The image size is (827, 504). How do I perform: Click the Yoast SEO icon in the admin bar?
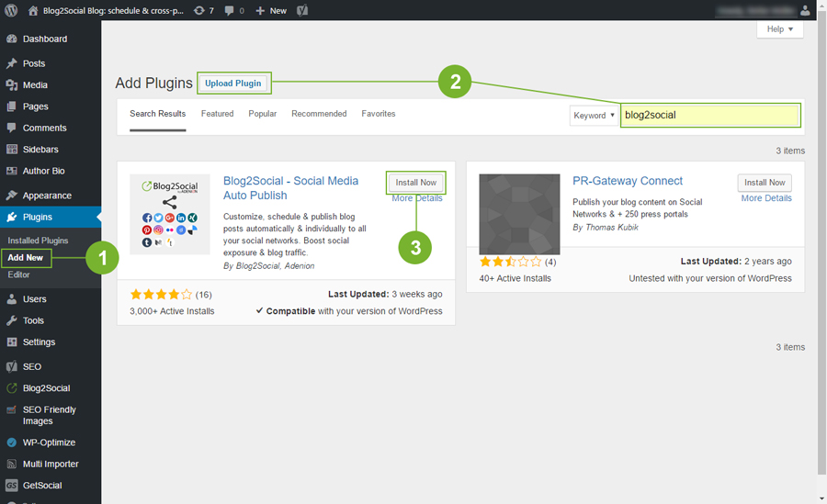point(302,10)
